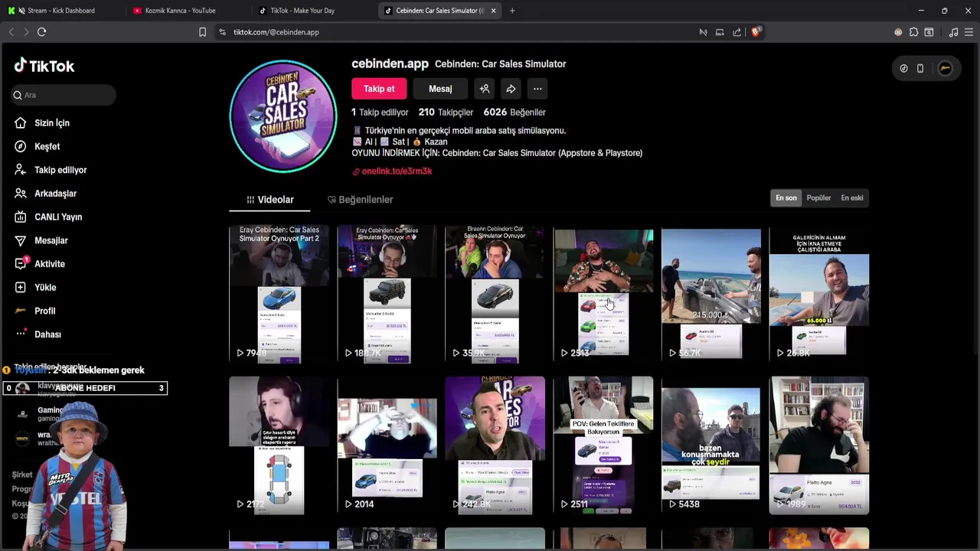Open Brave Shields icon in address bar
The image size is (980, 551).
(x=756, y=32)
